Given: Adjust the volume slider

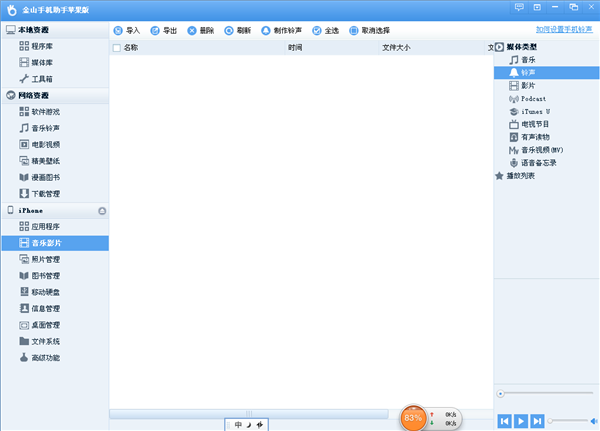Looking at the screenshot, I should click(568, 421).
